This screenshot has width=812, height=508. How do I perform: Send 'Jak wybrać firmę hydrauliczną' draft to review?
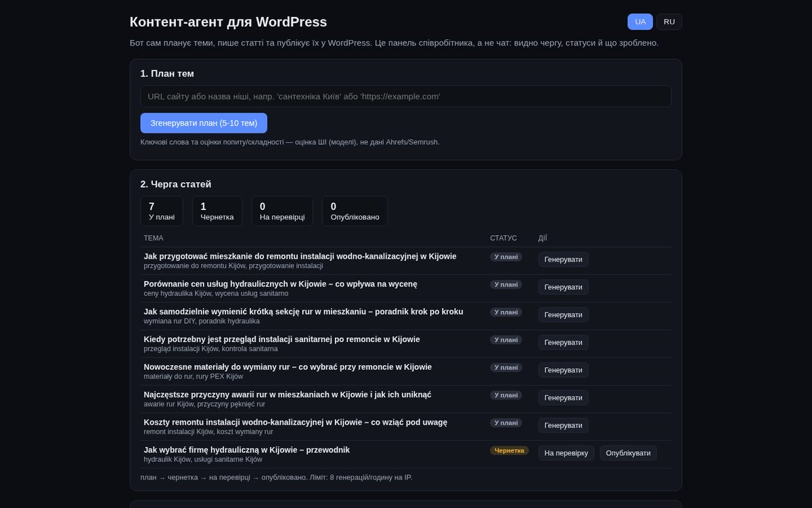click(566, 453)
